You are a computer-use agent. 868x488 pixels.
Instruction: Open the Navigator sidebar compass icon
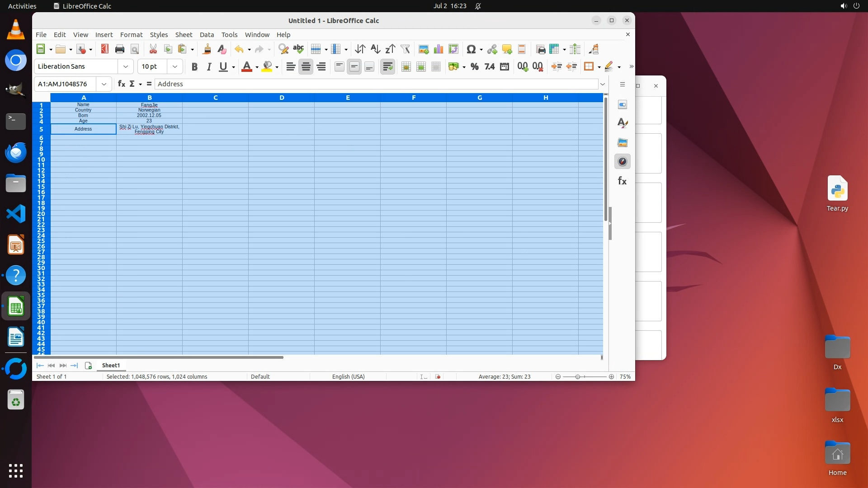point(622,161)
